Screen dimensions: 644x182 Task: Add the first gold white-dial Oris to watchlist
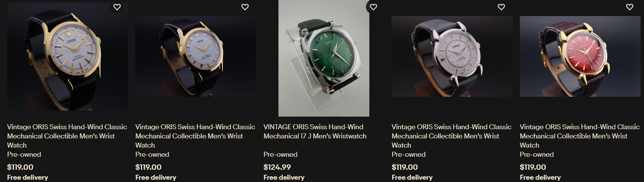click(117, 7)
